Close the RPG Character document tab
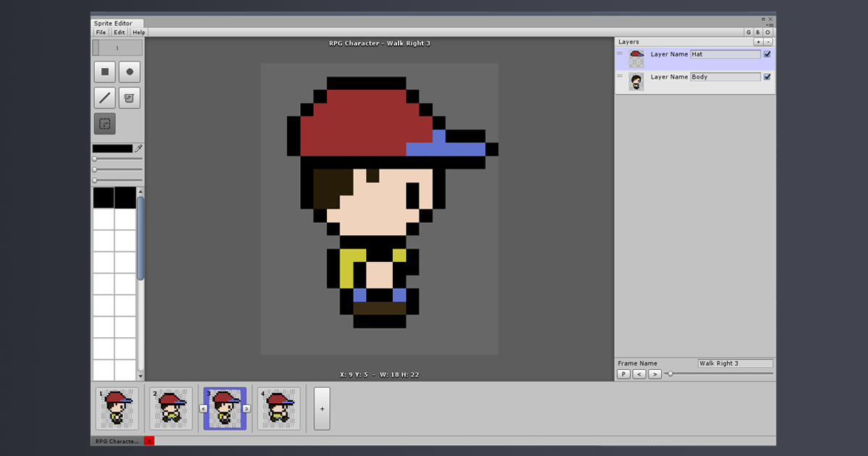Viewport: 868px width, 456px height. (149, 441)
